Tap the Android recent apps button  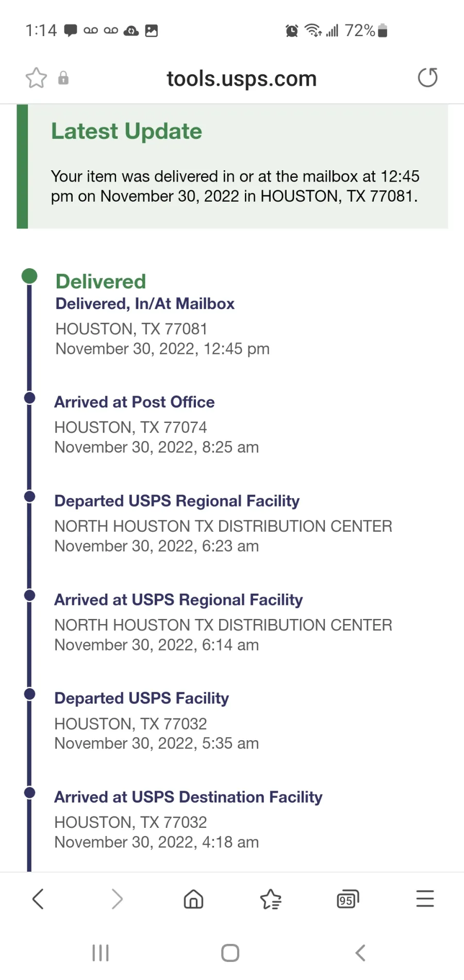coord(101,953)
